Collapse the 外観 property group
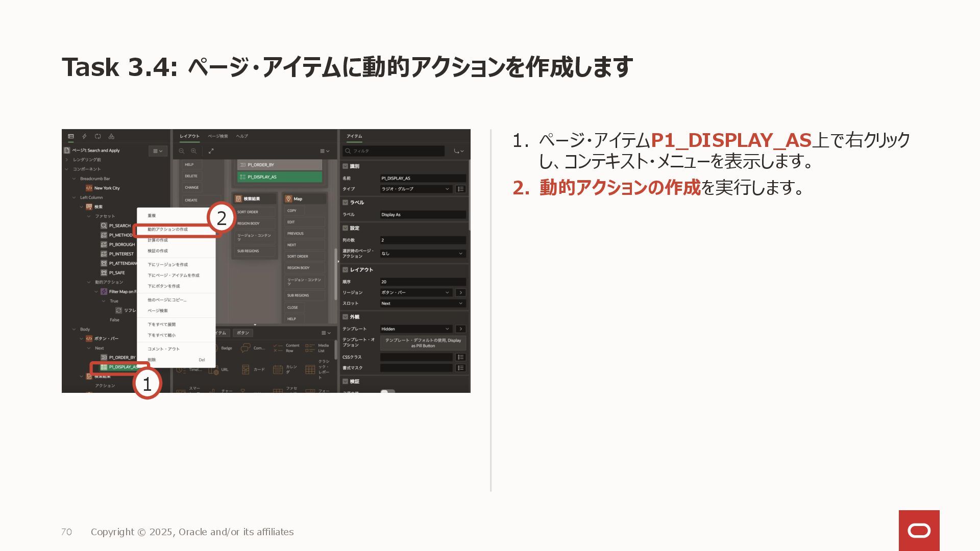The height and width of the screenshot is (551, 980). pos(345,317)
